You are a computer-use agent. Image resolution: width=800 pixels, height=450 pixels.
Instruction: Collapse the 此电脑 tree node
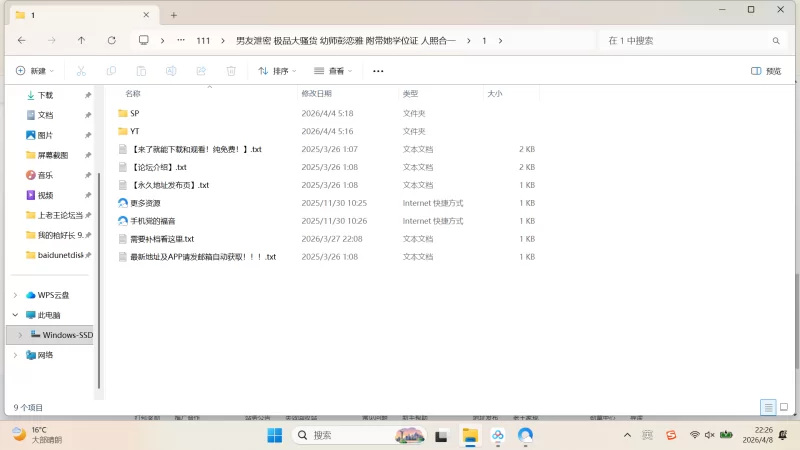pyautogui.click(x=15, y=315)
